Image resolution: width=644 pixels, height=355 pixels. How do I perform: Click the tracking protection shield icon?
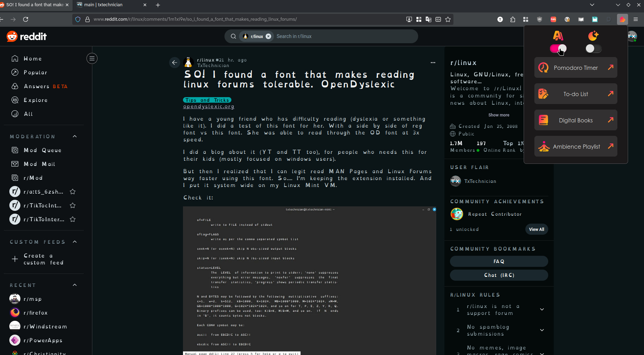click(x=78, y=19)
